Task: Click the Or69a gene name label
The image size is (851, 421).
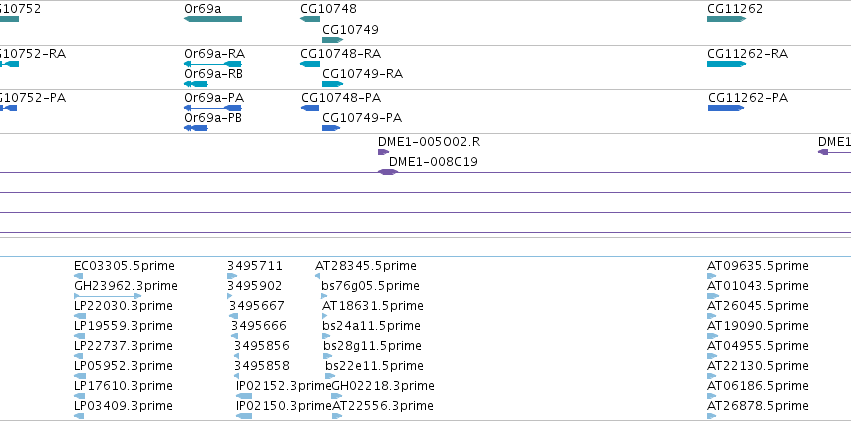Action: (x=203, y=9)
